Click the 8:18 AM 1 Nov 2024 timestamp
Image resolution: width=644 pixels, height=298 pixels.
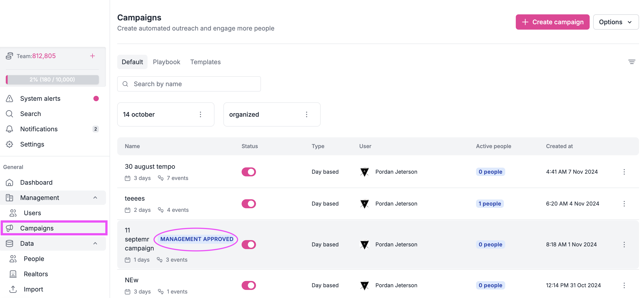(571, 244)
